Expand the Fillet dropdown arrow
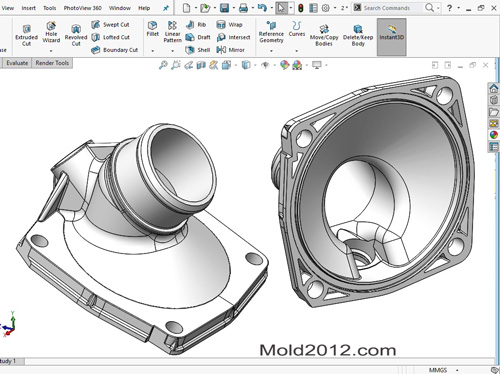 pos(152,51)
